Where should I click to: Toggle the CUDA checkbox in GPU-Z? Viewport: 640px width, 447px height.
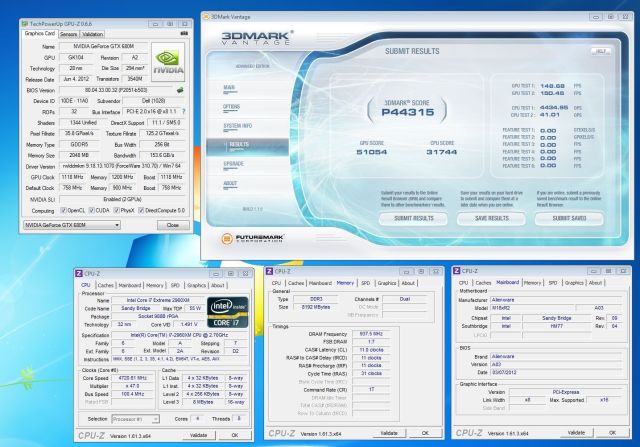click(x=91, y=210)
